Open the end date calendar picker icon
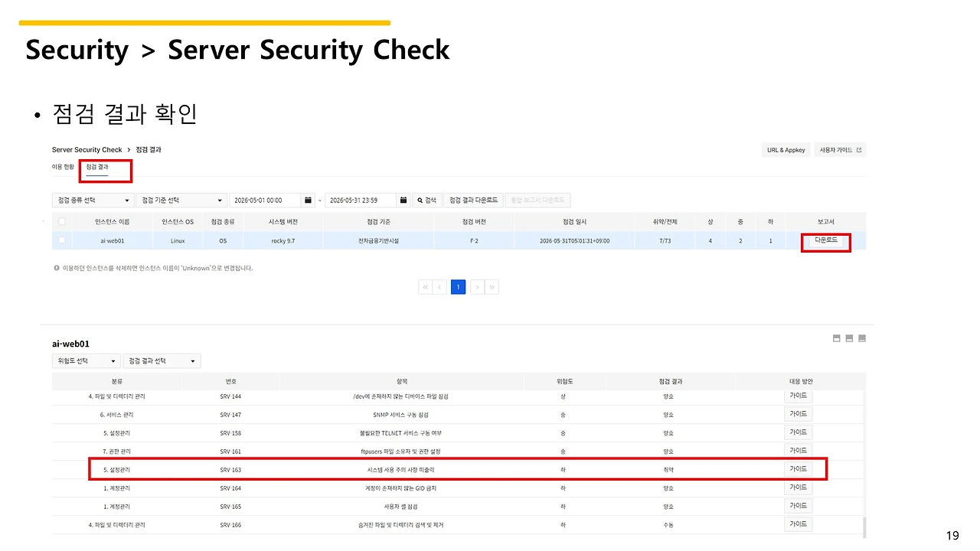Viewport: 980px width, 551px height. coord(403,200)
